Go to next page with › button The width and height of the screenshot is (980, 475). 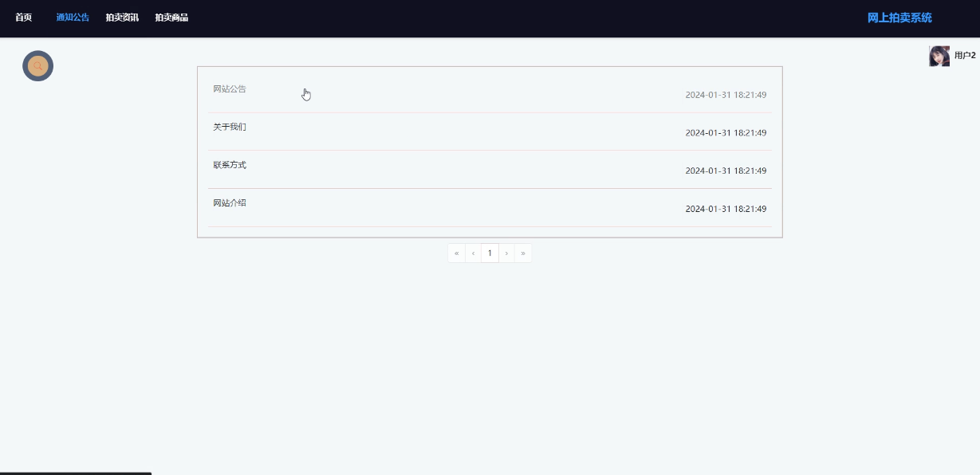pyautogui.click(x=507, y=253)
